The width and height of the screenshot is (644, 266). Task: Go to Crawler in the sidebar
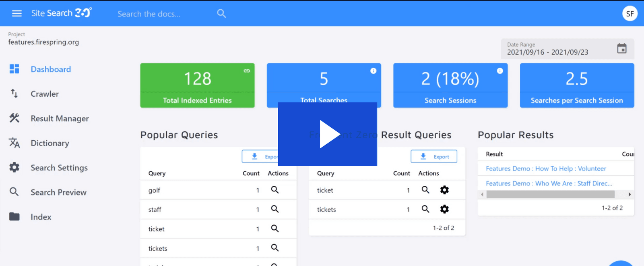pos(45,94)
